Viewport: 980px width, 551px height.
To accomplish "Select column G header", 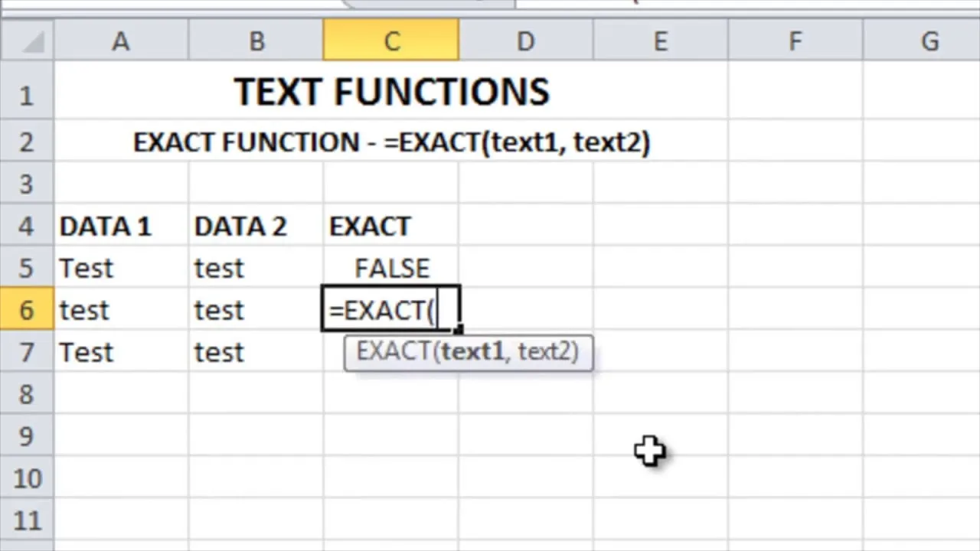I will (x=922, y=41).
